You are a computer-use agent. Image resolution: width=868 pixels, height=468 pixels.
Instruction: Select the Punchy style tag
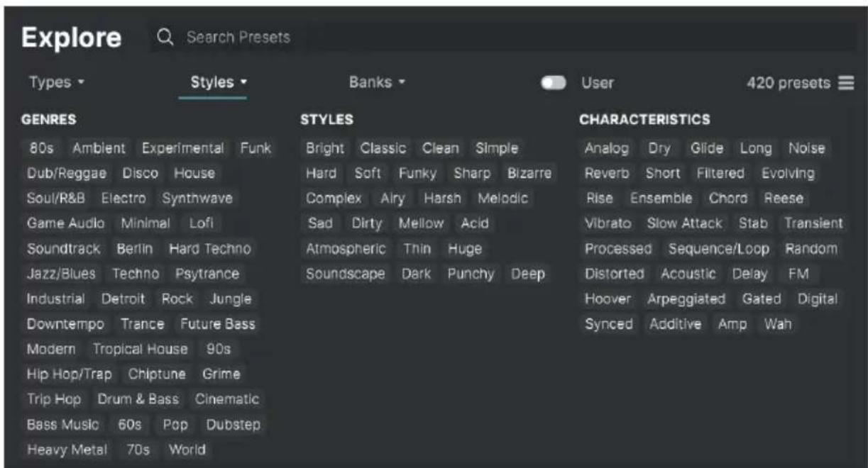[471, 274]
